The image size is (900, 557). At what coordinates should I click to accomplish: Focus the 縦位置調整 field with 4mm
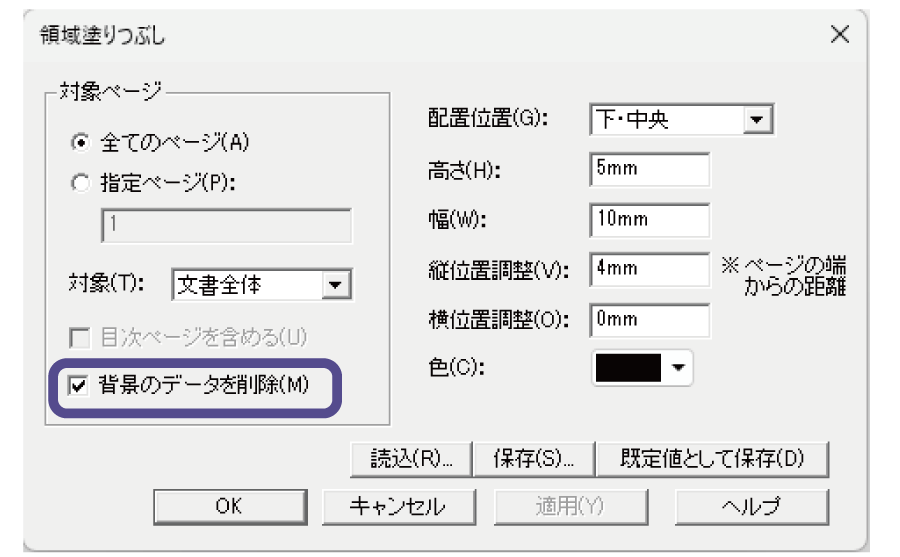coord(649,269)
